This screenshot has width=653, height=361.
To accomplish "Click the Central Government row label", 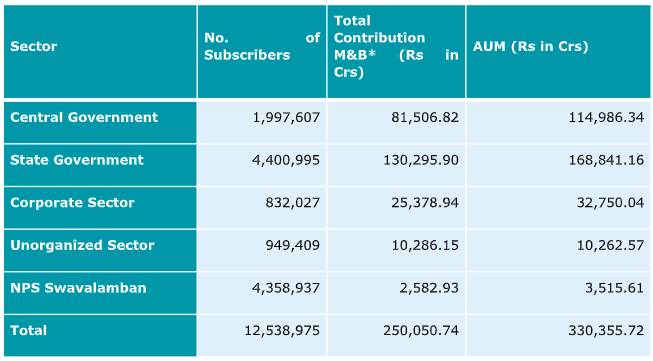I will (x=84, y=117).
